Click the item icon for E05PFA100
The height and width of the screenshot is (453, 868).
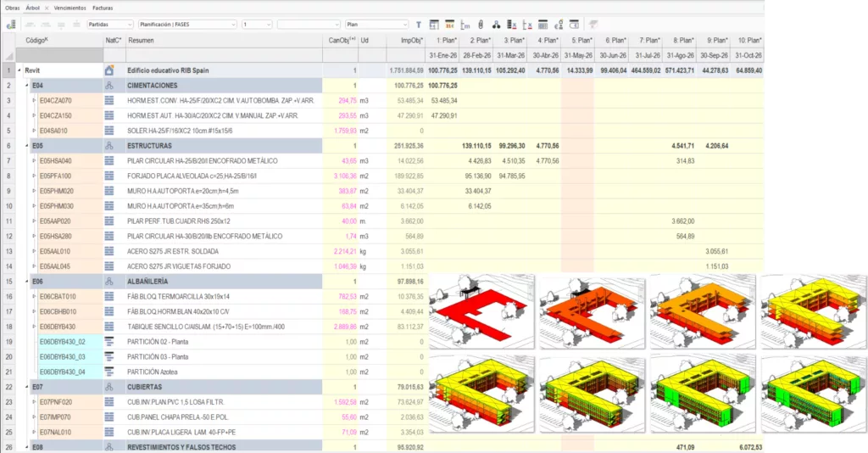109,176
